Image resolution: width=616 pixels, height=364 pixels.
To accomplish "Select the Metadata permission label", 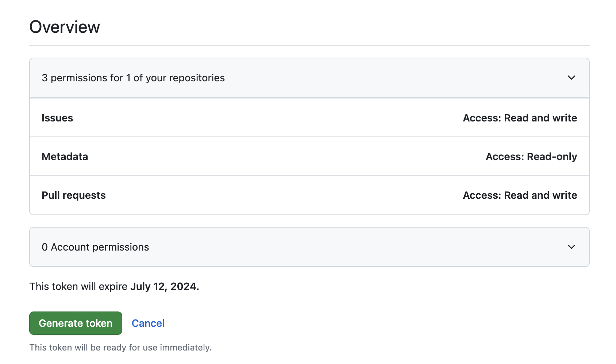I will pos(65,156).
